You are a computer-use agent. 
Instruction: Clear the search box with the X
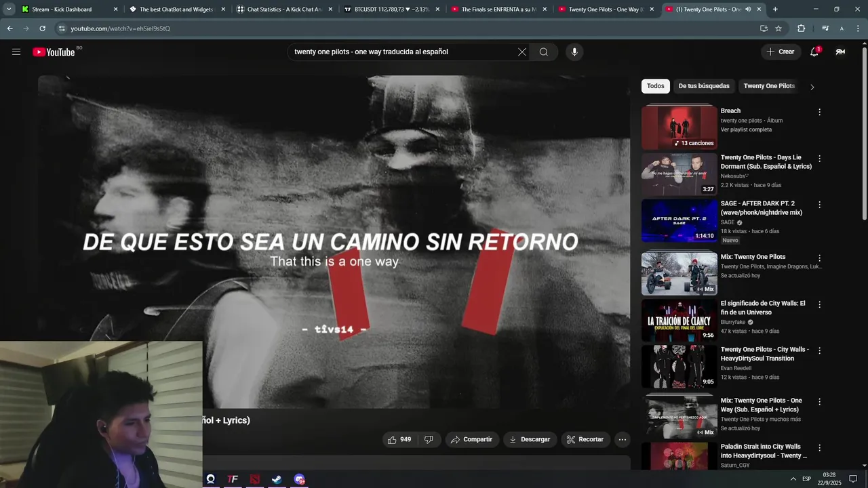click(x=522, y=52)
